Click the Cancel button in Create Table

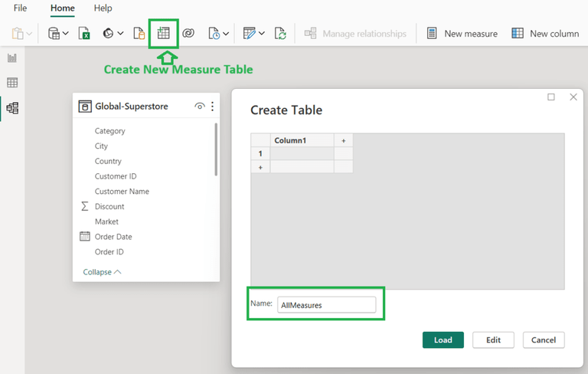[x=544, y=340]
